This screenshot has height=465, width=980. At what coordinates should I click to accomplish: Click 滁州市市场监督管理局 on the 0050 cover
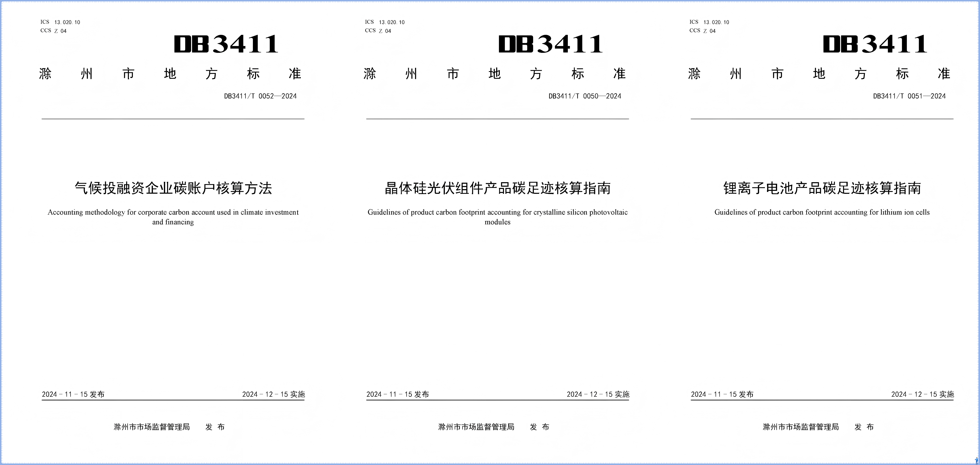tap(476, 427)
